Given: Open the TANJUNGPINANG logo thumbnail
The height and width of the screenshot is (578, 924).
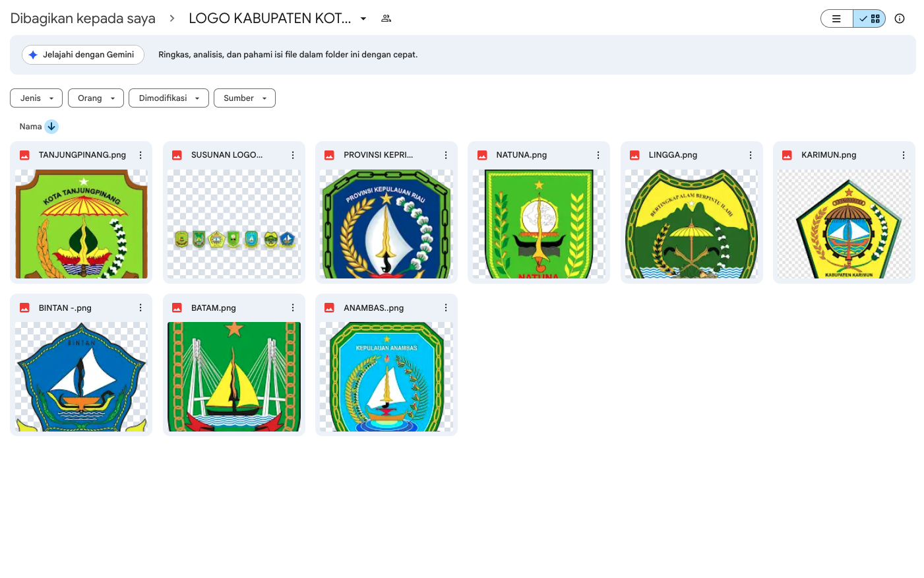Looking at the screenshot, I should pyautogui.click(x=81, y=224).
